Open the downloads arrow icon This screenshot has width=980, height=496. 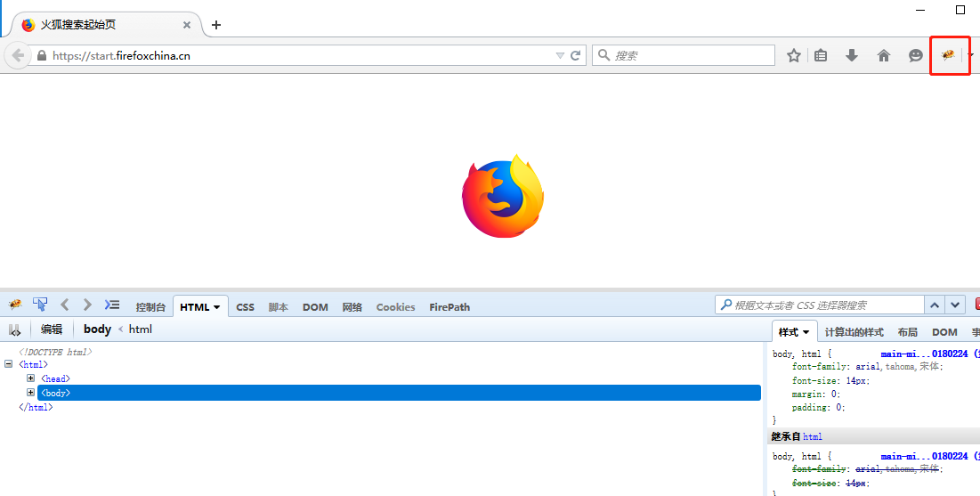pos(851,56)
